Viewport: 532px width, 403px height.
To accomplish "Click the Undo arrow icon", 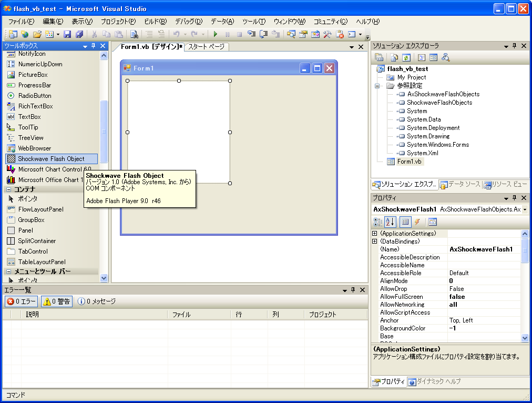I will [x=176, y=34].
